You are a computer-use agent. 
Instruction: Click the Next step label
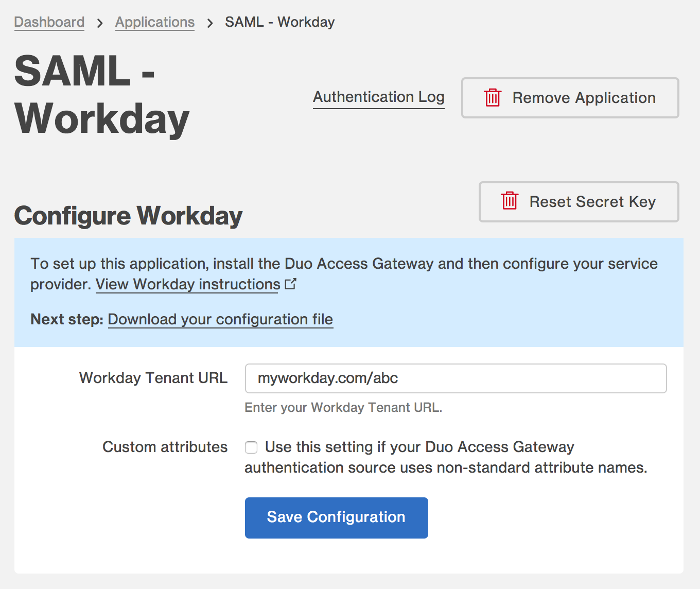click(67, 319)
